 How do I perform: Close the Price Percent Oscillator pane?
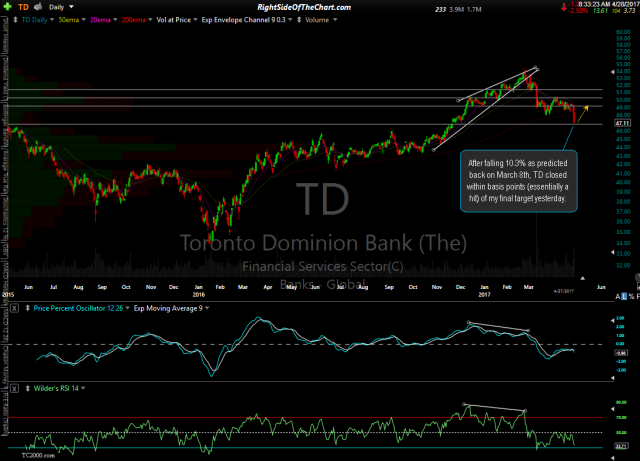pos(14,308)
